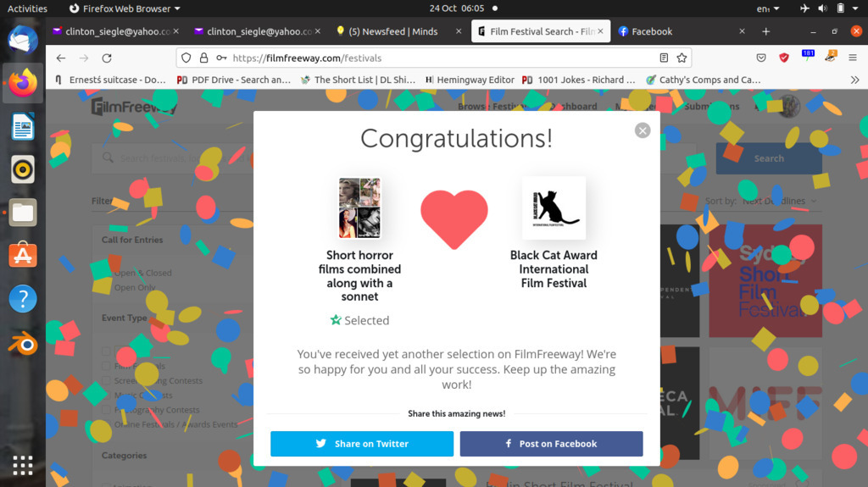Go back to the previous page
The image size is (868, 487).
[61, 58]
